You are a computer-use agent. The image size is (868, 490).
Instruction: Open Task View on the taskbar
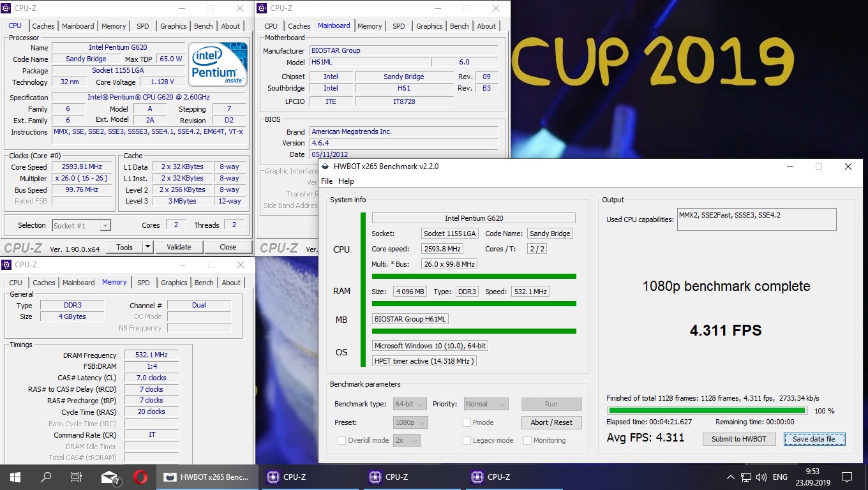(x=77, y=477)
